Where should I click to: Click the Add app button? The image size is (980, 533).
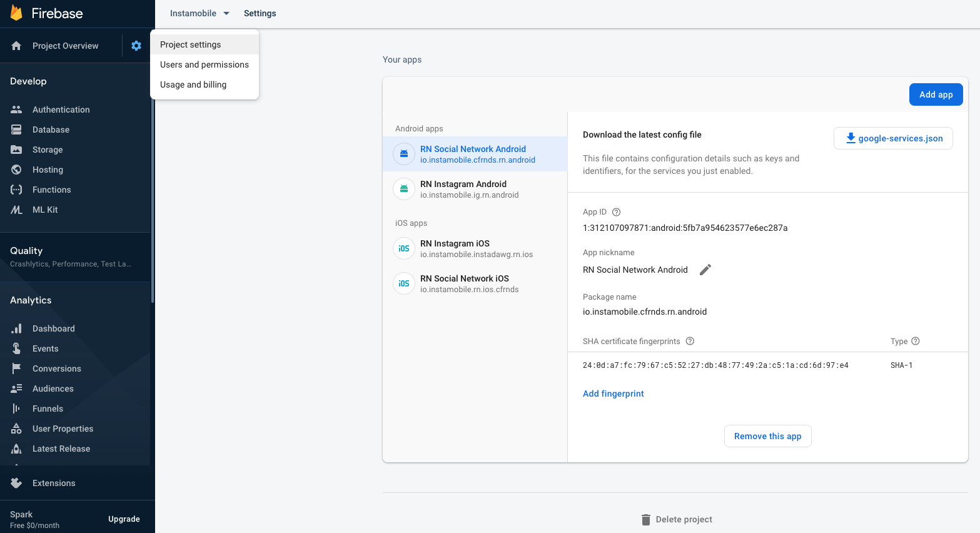pyautogui.click(x=936, y=94)
